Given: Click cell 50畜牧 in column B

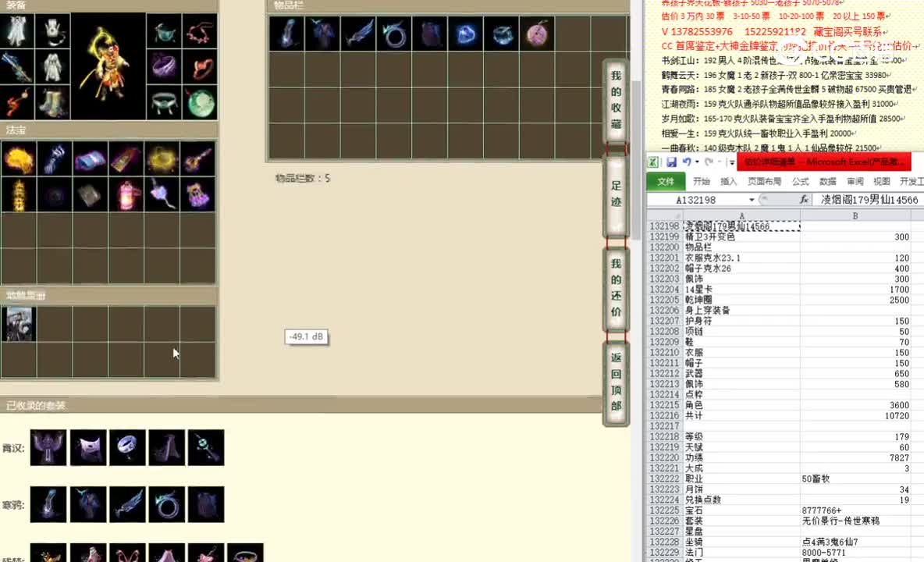Looking at the screenshot, I should coord(855,478).
